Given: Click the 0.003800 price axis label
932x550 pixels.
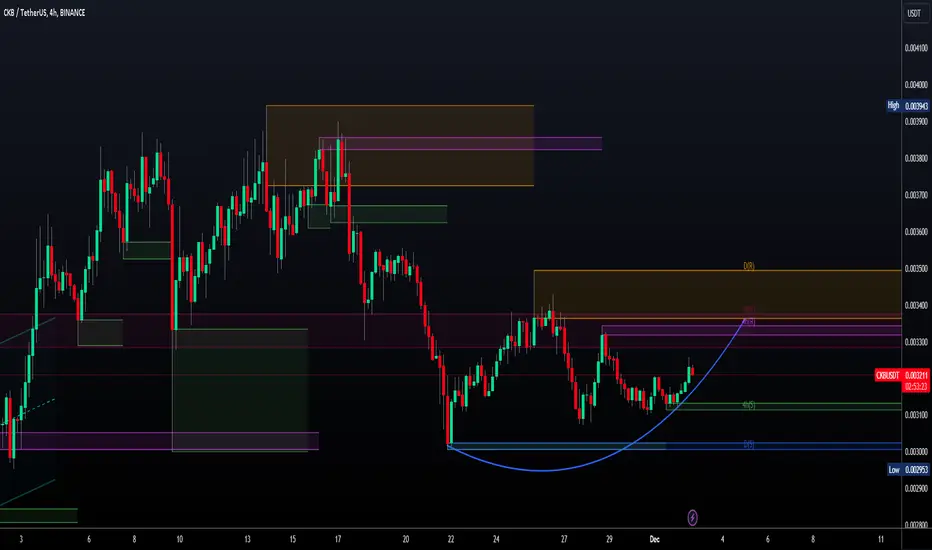Looking at the screenshot, I should point(916,158).
